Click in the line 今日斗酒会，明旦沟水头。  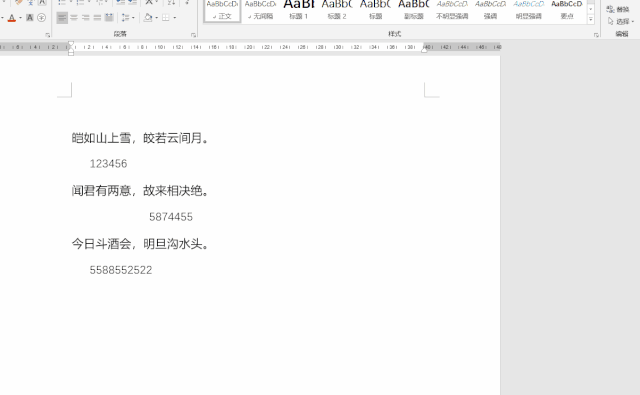pyautogui.click(x=140, y=244)
